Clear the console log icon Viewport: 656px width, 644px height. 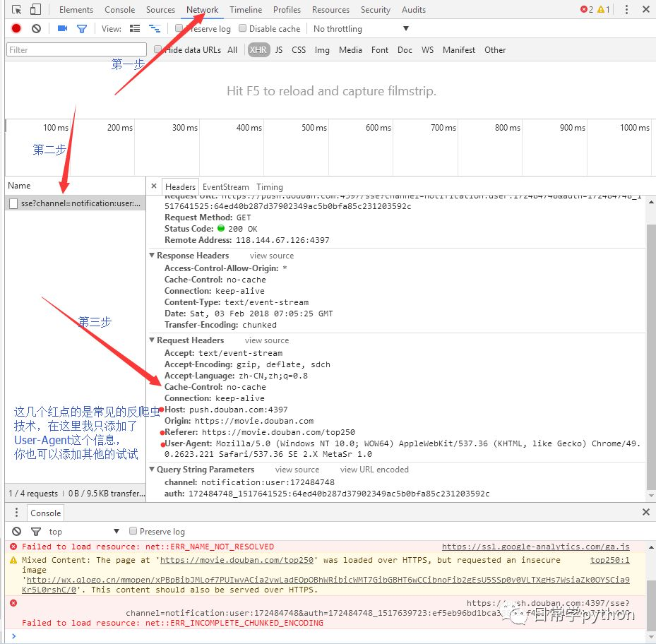coord(17,531)
